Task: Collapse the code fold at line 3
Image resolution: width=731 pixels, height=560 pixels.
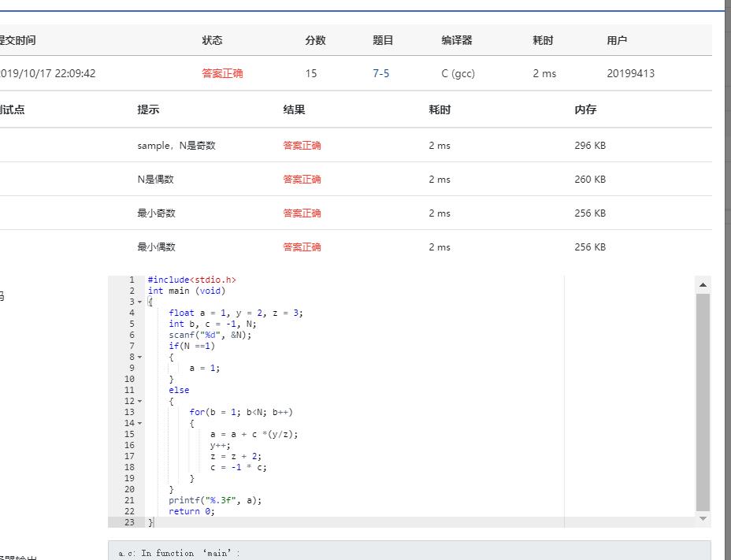Action: coord(139,302)
